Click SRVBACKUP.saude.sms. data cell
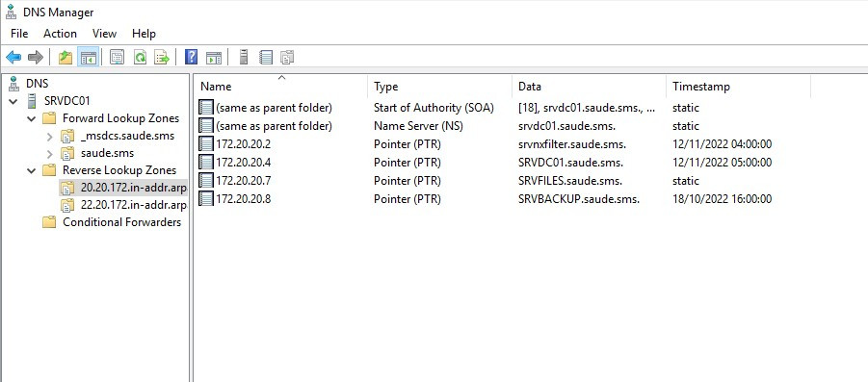Viewport: 868px width, 382px height. pyautogui.click(x=578, y=198)
